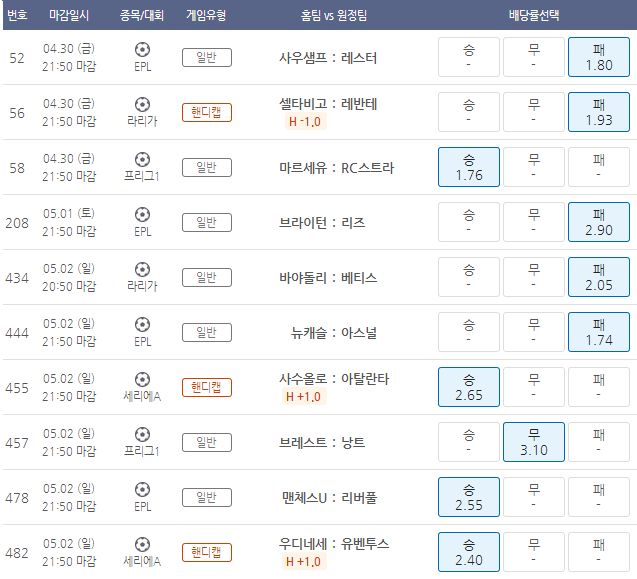Click match text 바야돌리 : 베티스

(328, 278)
